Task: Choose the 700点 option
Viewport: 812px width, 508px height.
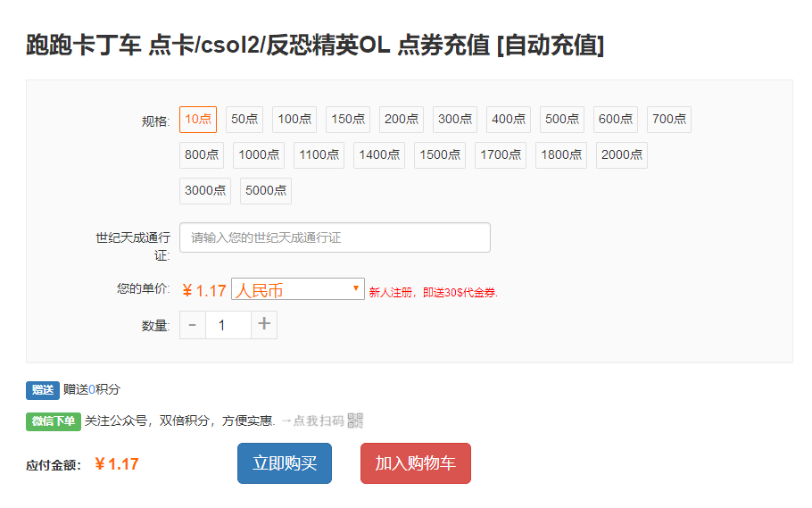Action: pos(669,120)
